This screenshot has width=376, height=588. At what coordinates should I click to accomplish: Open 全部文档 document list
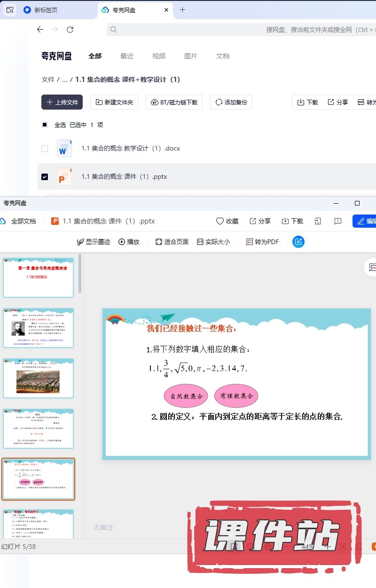pyautogui.click(x=18, y=221)
